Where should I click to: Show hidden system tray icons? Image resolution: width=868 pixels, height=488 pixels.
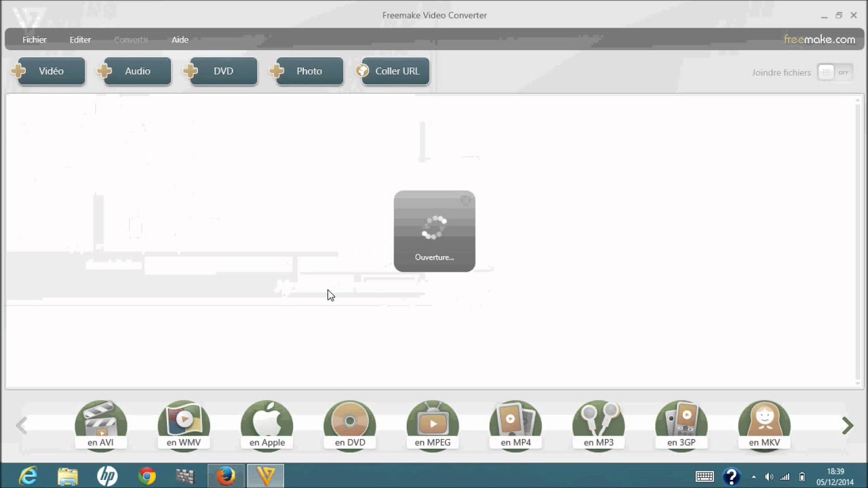[753, 476]
